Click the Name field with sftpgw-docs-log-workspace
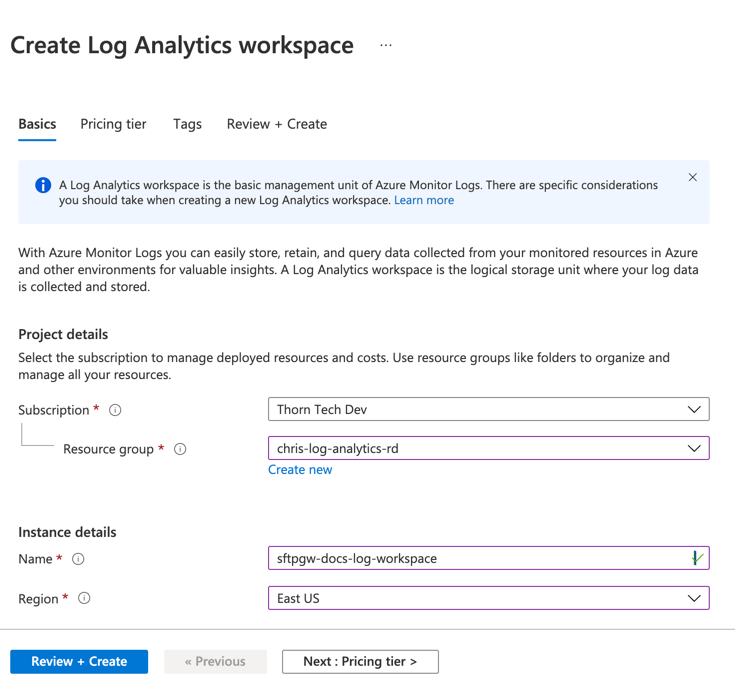This screenshot has width=735, height=684. (x=488, y=558)
